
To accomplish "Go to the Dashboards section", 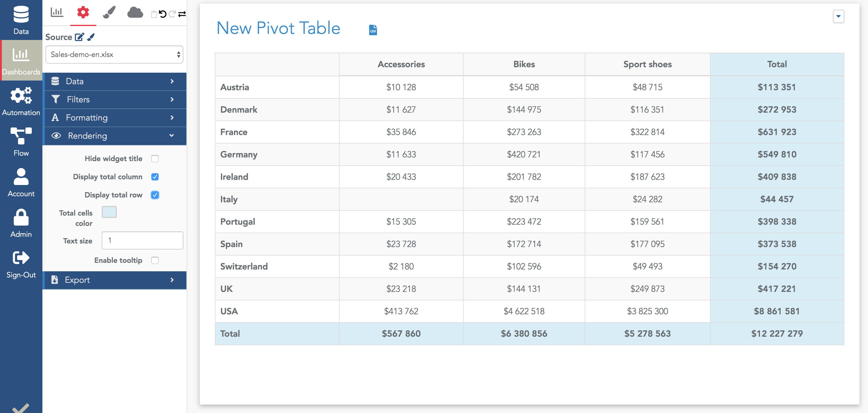I will (x=21, y=61).
